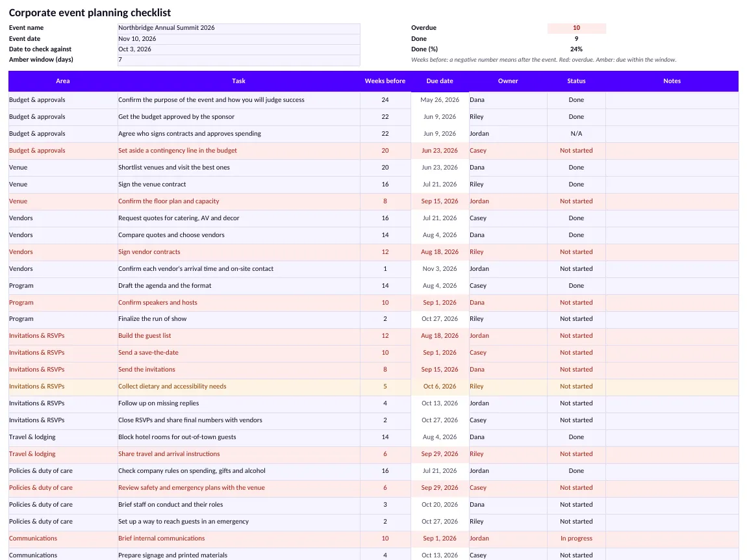Select due date Oct 20, 2026
The width and height of the screenshot is (747, 560).
pos(440,505)
